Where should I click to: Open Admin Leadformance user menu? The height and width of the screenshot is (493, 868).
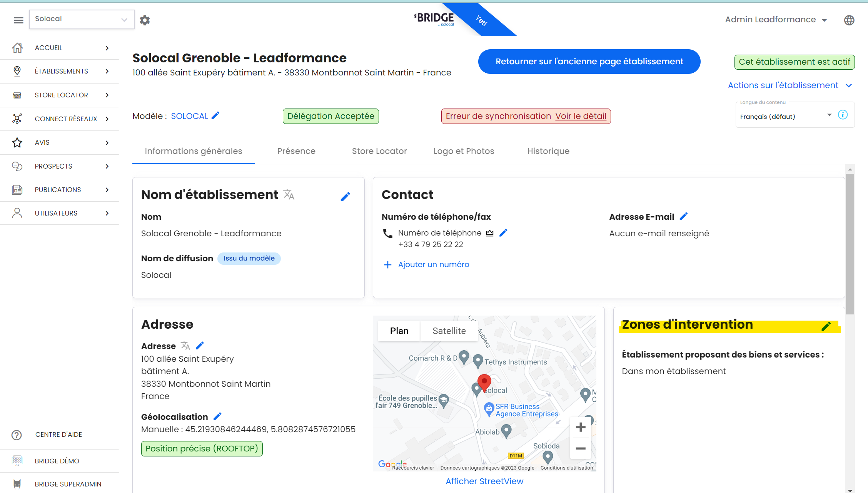coord(776,20)
